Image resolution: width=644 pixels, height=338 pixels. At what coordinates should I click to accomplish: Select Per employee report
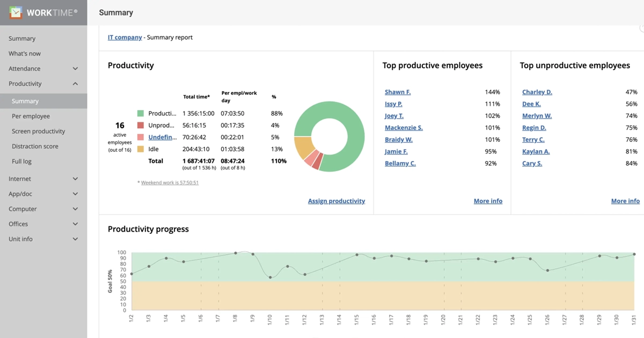click(x=31, y=116)
